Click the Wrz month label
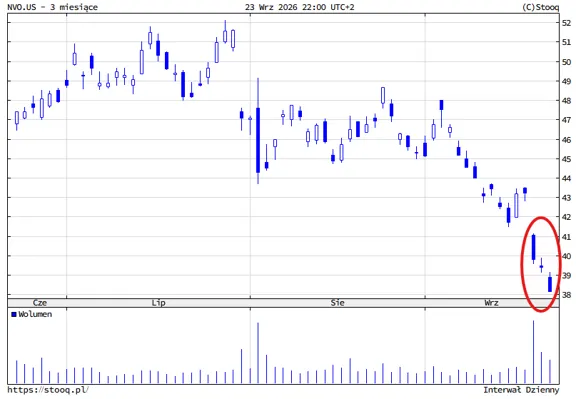 (x=491, y=303)
